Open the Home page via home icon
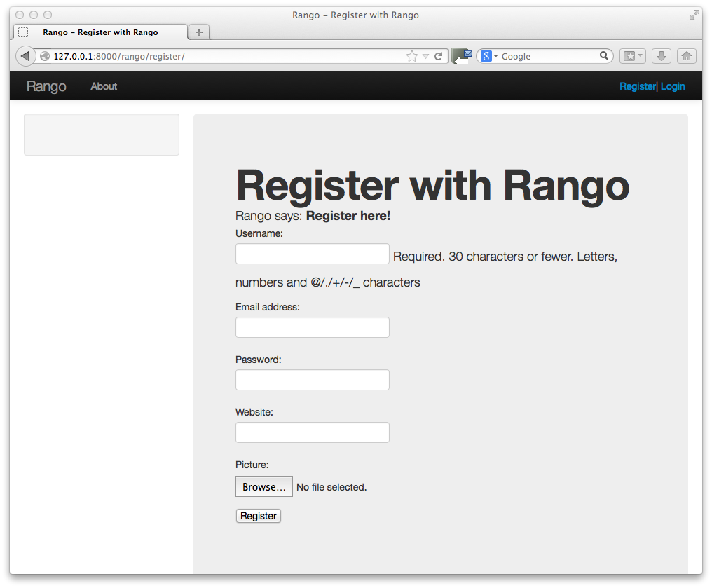712x588 pixels. click(686, 55)
